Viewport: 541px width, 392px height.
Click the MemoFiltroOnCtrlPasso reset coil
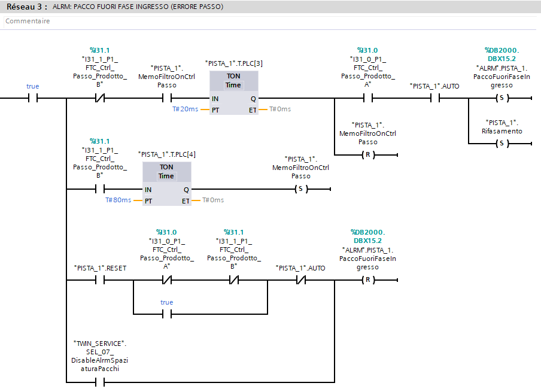(x=368, y=155)
